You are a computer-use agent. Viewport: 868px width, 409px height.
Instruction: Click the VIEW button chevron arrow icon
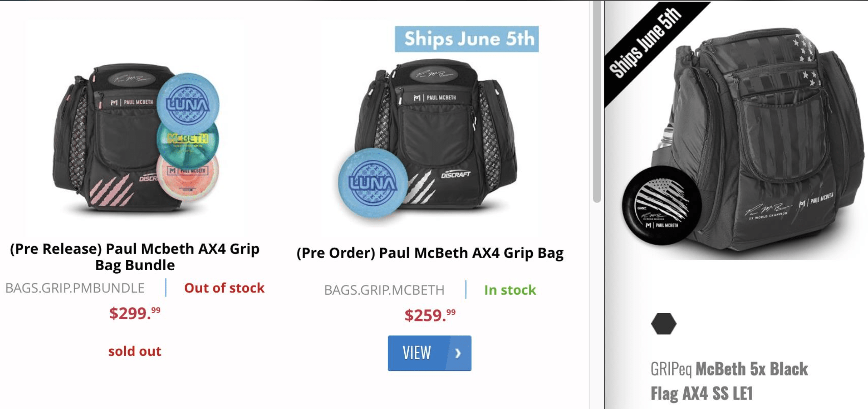click(458, 353)
